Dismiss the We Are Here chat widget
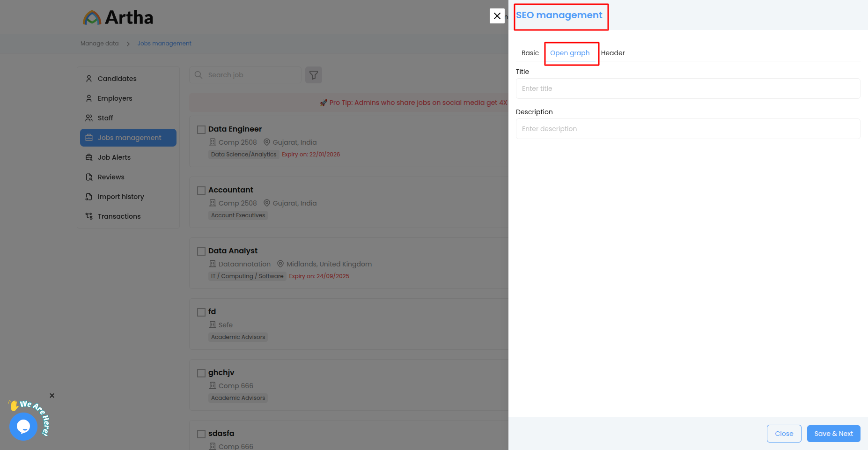 [x=52, y=396]
